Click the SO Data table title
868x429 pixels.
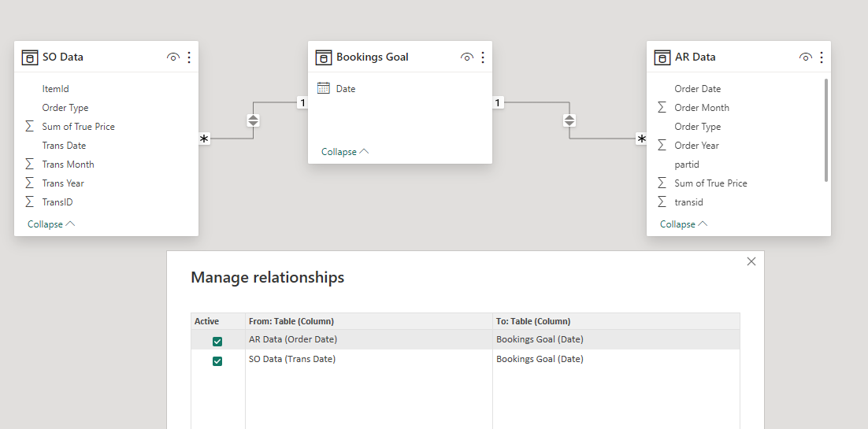(x=62, y=57)
